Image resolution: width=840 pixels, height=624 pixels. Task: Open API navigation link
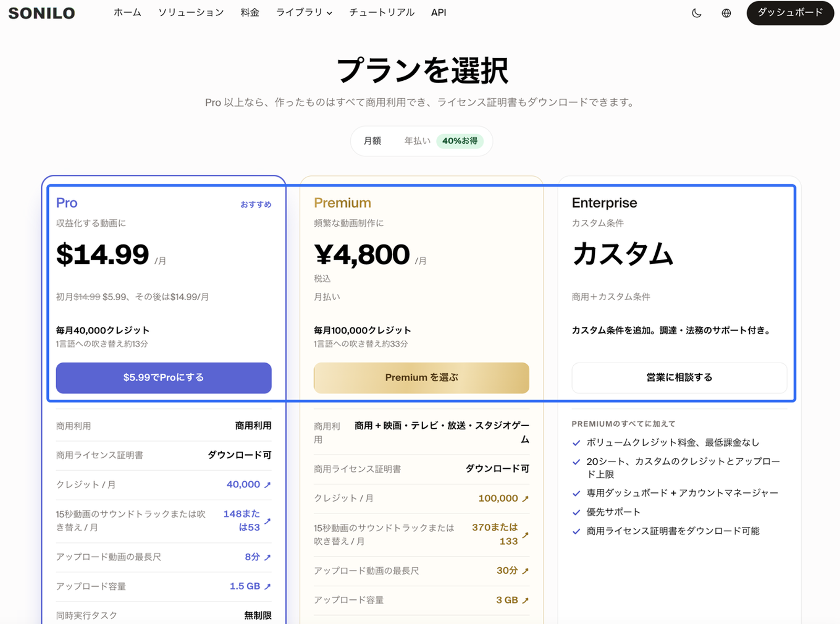(438, 13)
